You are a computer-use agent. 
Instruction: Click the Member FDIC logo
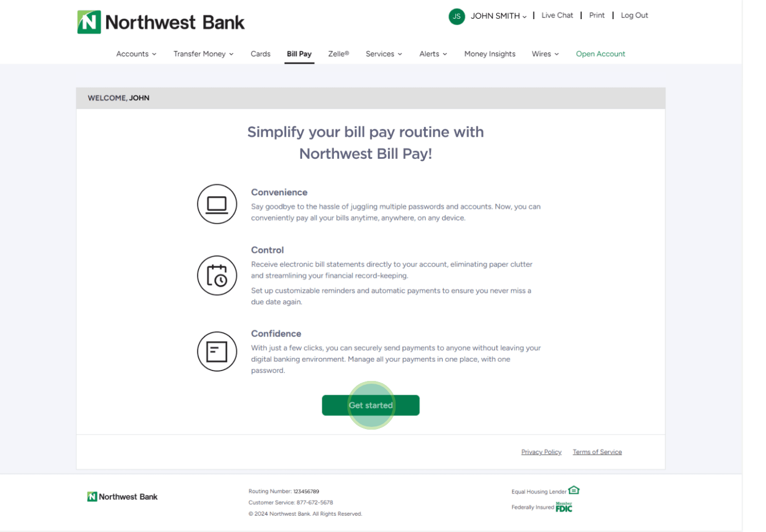(x=564, y=507)
